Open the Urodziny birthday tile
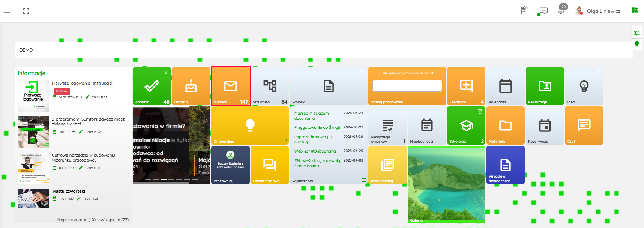644x228 pixels. (191, 86)
